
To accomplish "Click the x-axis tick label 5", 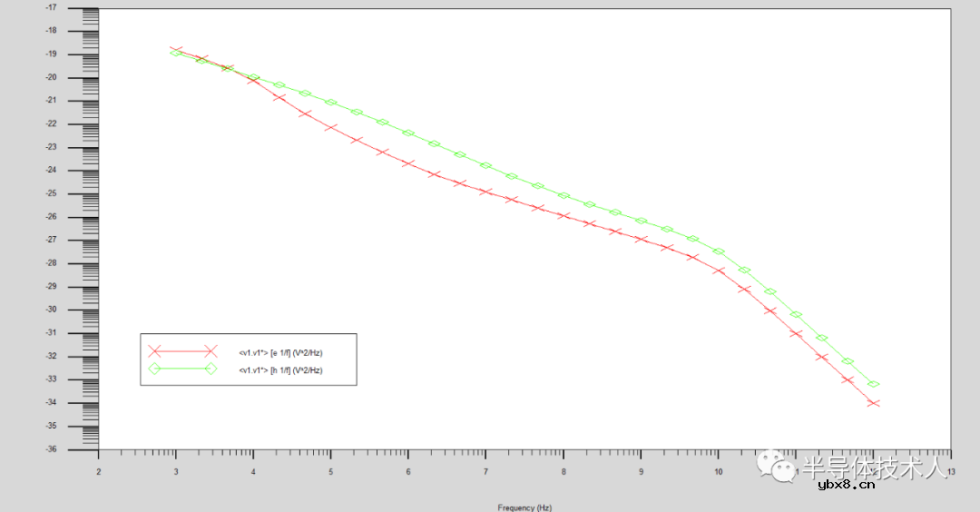I will [x=330, y=471].
